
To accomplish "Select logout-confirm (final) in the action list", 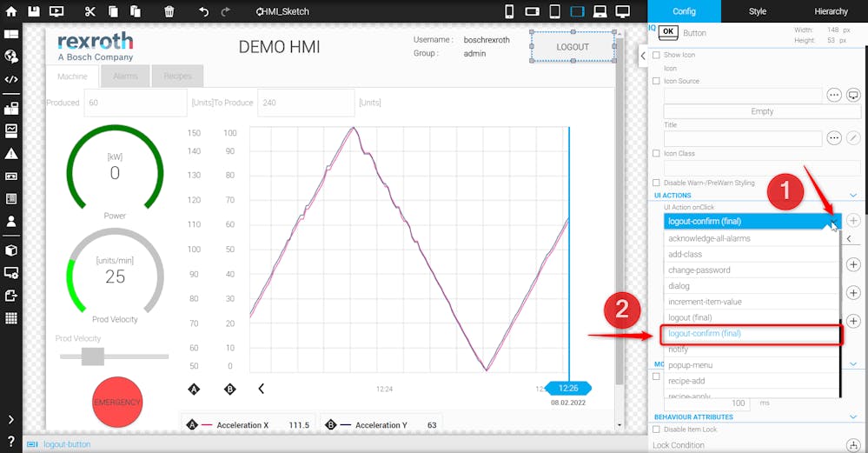I will pyautogui.click(x=752, y=334).
